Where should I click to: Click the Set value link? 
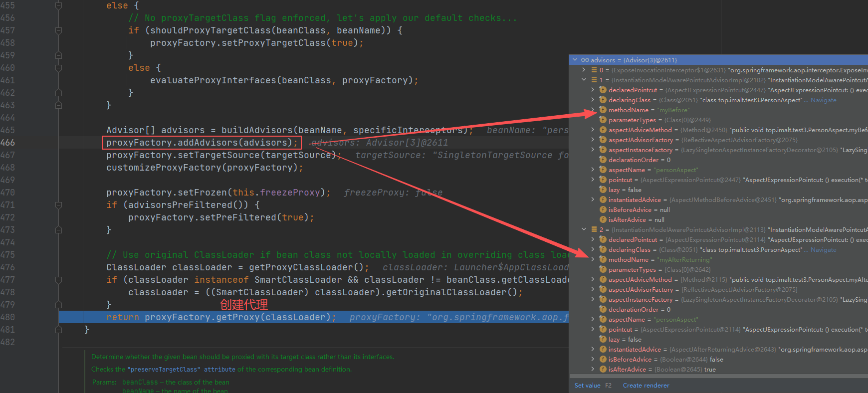tap(587, 386)
